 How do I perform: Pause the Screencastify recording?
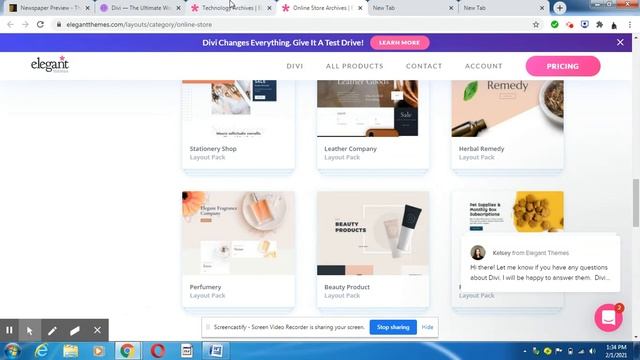click(x=9, y=330)
